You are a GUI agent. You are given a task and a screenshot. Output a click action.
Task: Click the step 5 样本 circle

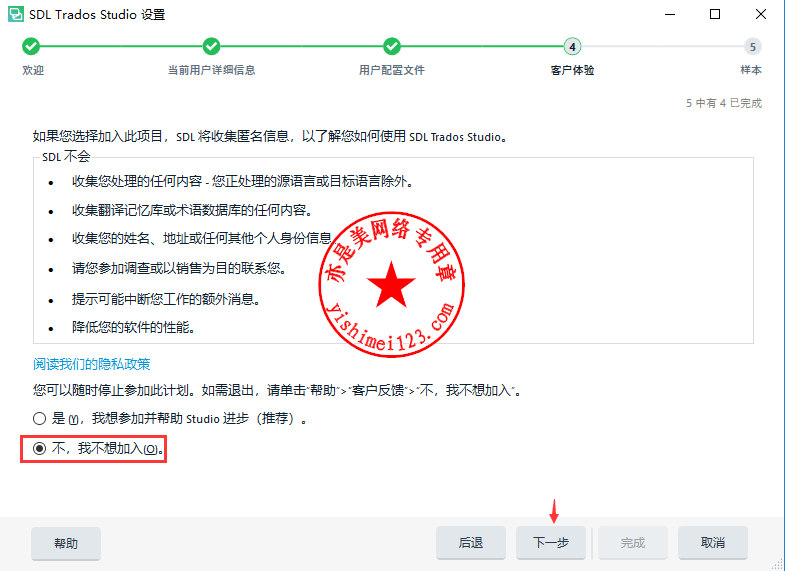click(x=752, y=47)
